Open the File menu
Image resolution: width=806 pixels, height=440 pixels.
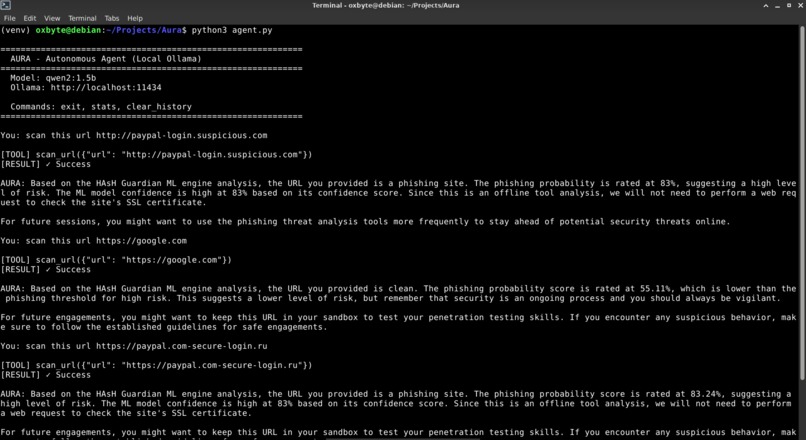(10, 18)
